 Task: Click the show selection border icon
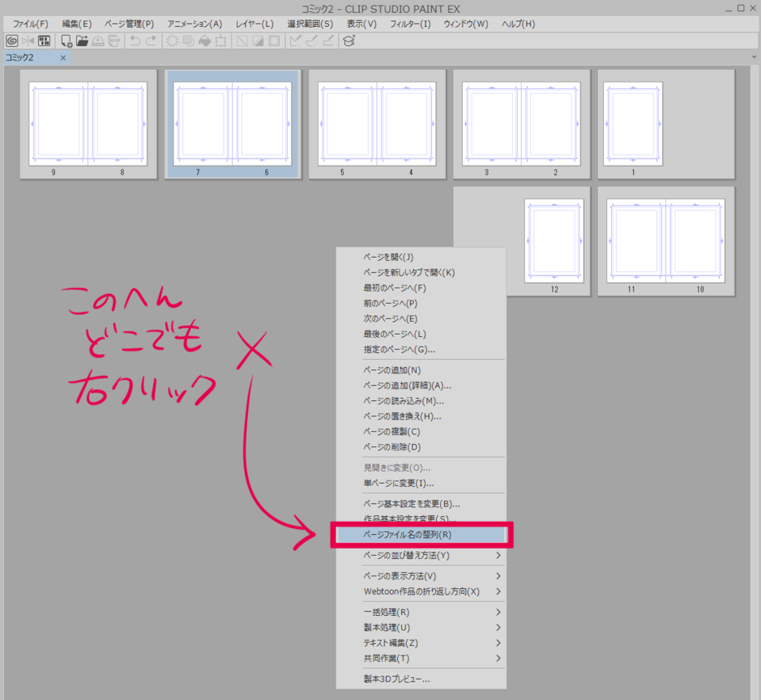click(x=274, y=41)
